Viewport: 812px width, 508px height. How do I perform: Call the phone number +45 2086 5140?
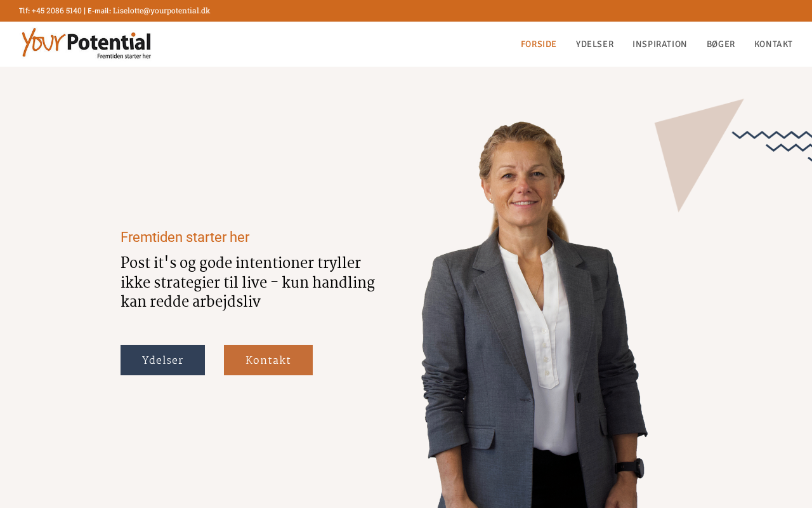pyautogui.click(x=56, y=11)
